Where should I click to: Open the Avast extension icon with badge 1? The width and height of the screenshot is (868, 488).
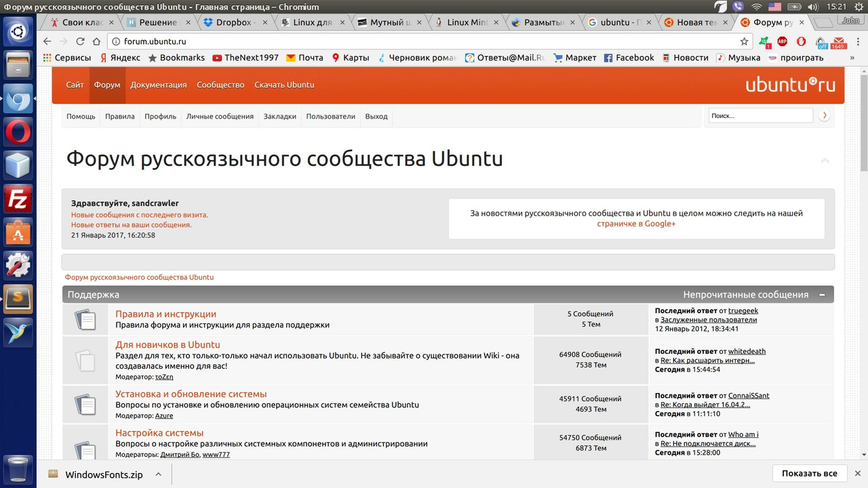click(x=764, y=41)
